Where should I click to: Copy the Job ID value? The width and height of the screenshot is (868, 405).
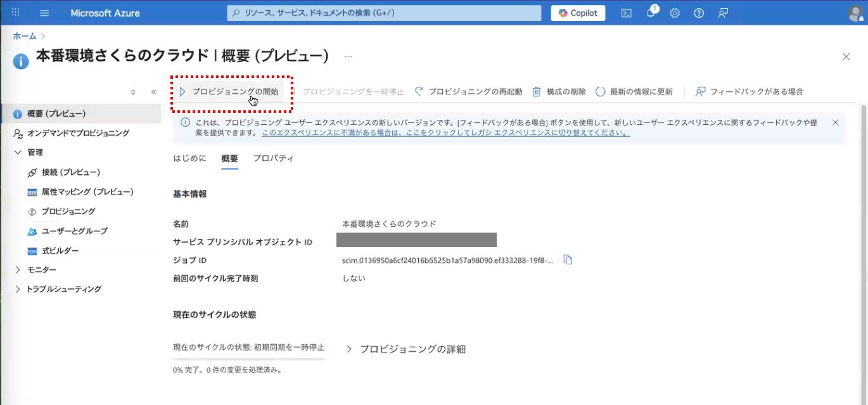click(x=568, y=260)
